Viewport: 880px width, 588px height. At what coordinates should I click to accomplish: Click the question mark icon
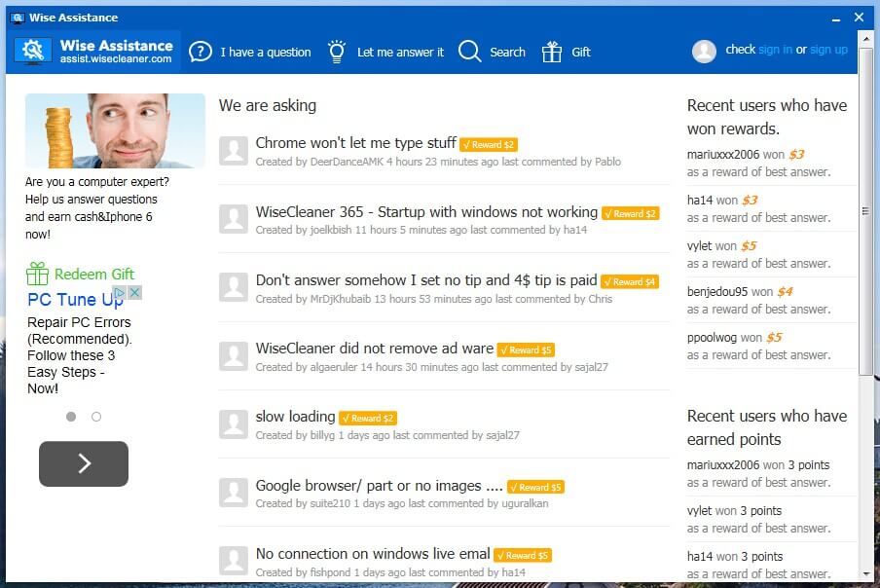coord(201,52)
